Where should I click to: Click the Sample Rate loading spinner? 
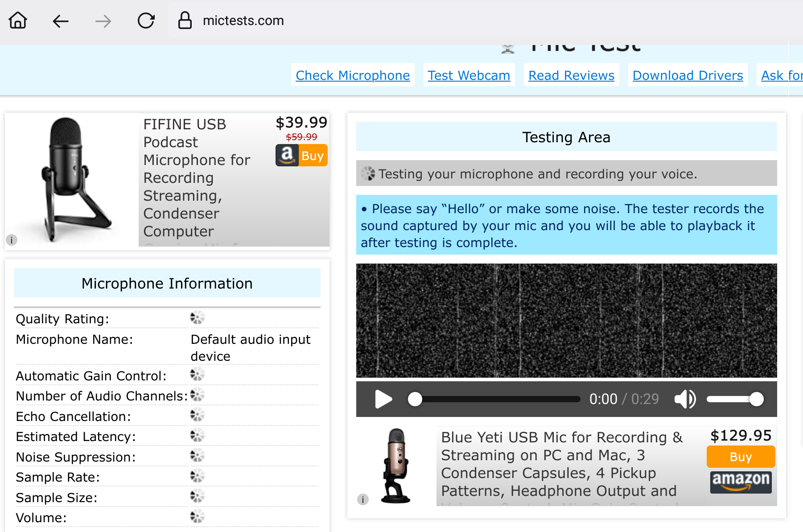pos(197,476)
